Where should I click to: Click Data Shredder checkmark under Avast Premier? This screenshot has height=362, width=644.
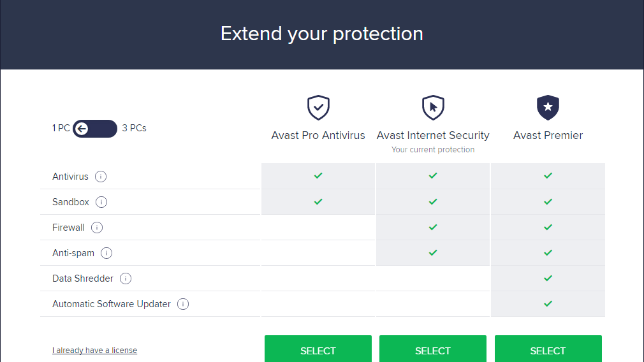548,279
